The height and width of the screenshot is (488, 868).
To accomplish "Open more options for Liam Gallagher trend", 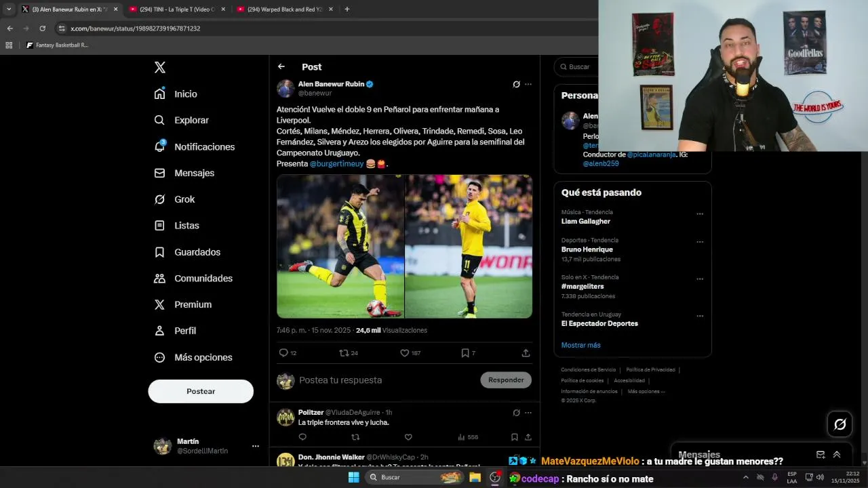I will coord(700,214).
